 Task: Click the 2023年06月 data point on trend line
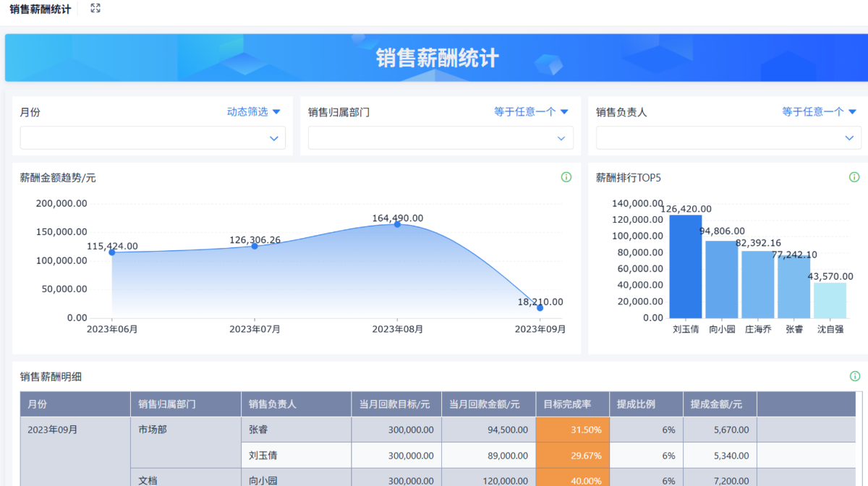(112, 252)
